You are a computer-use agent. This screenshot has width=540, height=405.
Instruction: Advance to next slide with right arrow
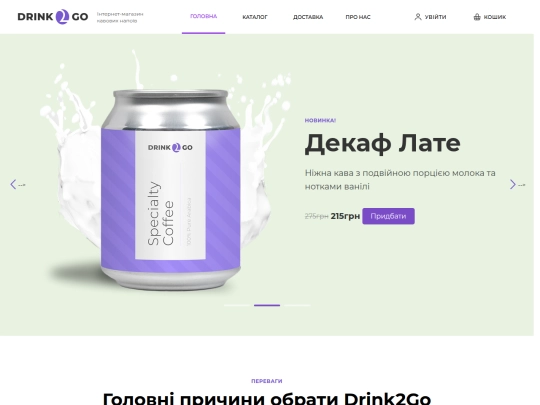pyautogui.click(x=512, y=185)
